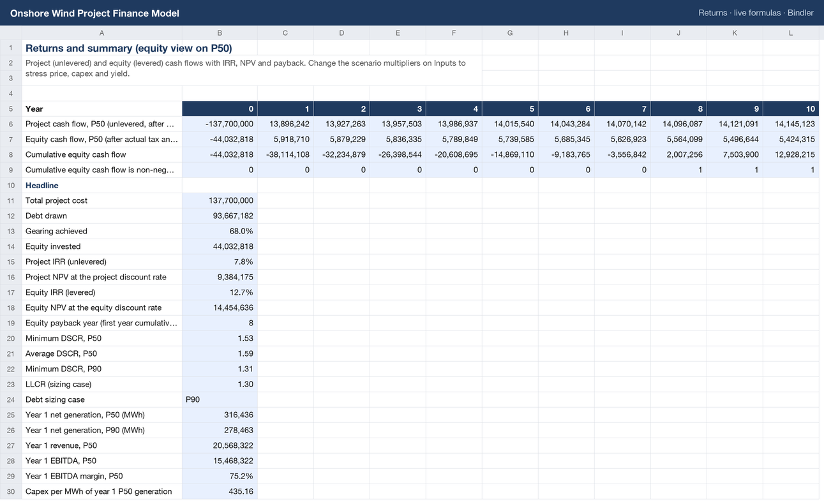
Task: Select column A header
Action: [x=102, y=33]
